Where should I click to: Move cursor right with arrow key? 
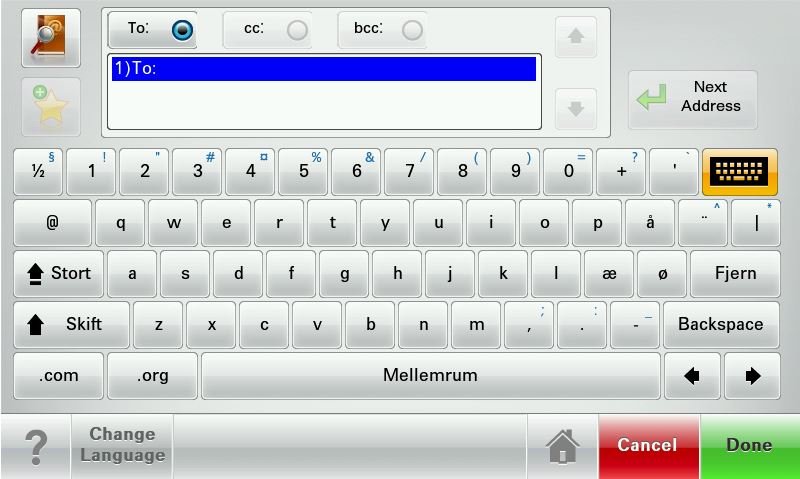pos(753,376)
